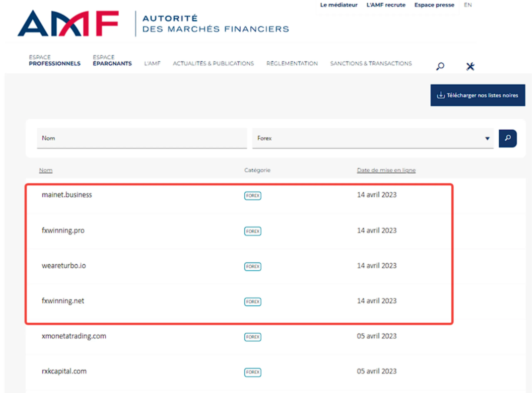Image resolution: width=532 pixels, height=393 pixels.
Task: Open the tools icon in the navigation bar
Action: (470, 66)
